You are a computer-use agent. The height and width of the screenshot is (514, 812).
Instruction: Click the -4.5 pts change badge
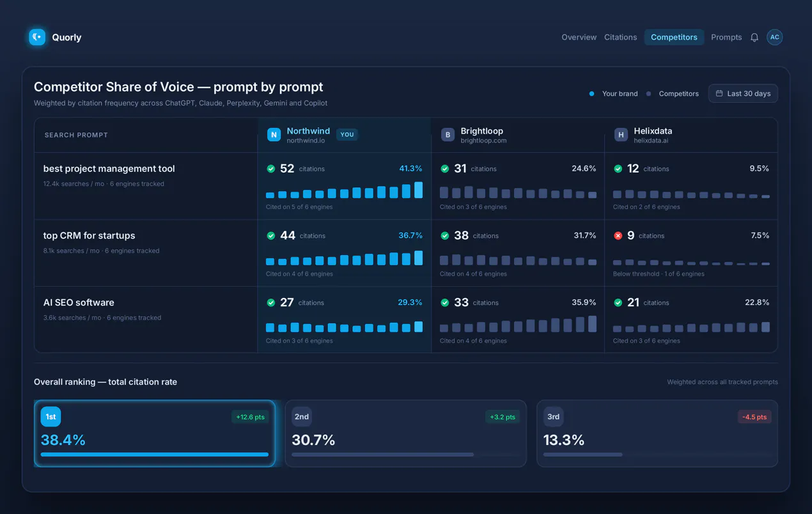tap(754, 417)
